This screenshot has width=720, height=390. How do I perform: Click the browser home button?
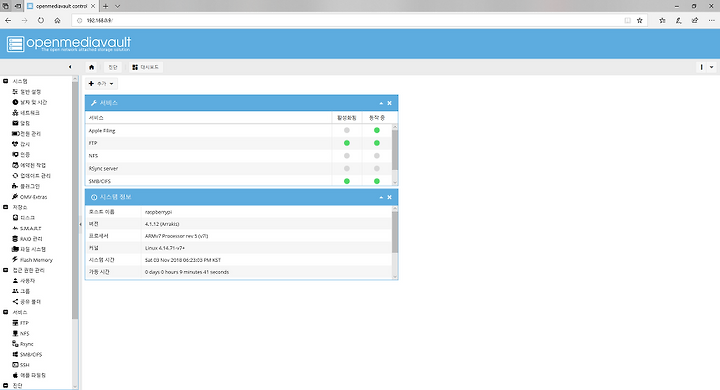tap(57, 21)
